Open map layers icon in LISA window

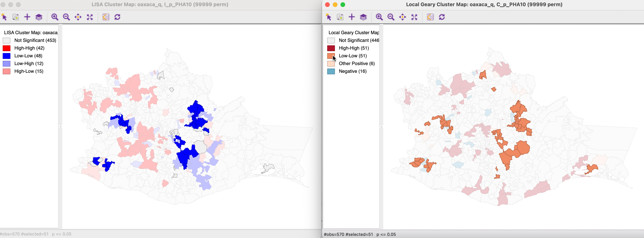[39, 17]
